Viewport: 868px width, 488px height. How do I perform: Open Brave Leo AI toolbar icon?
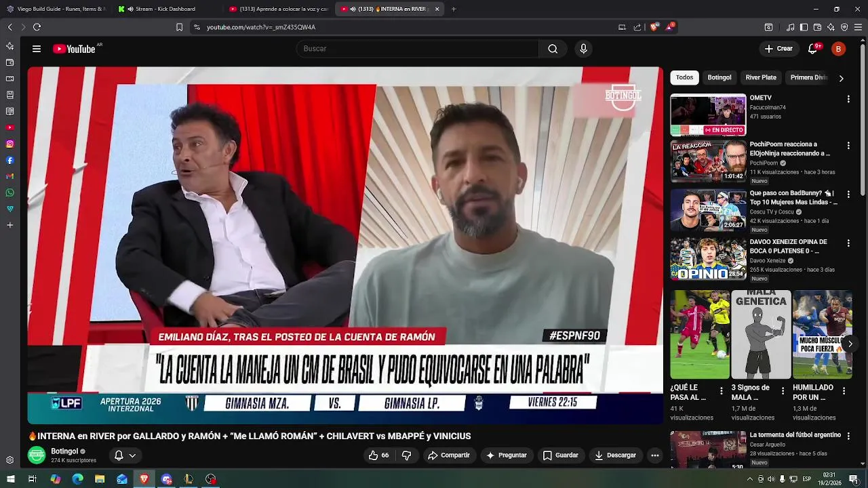[831, 27]
